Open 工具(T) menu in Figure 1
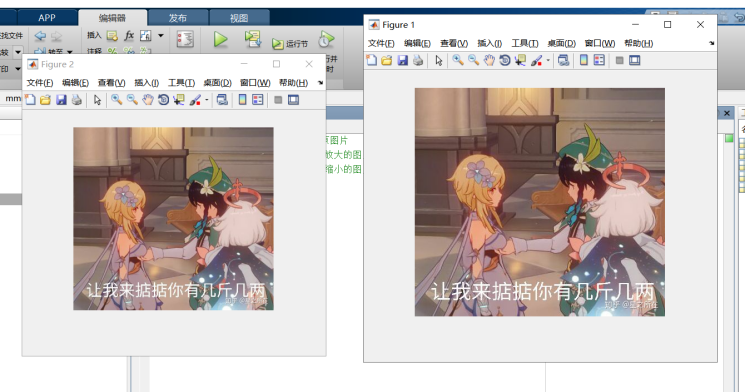The image size is (745, 392). click(x=525, y=43)
